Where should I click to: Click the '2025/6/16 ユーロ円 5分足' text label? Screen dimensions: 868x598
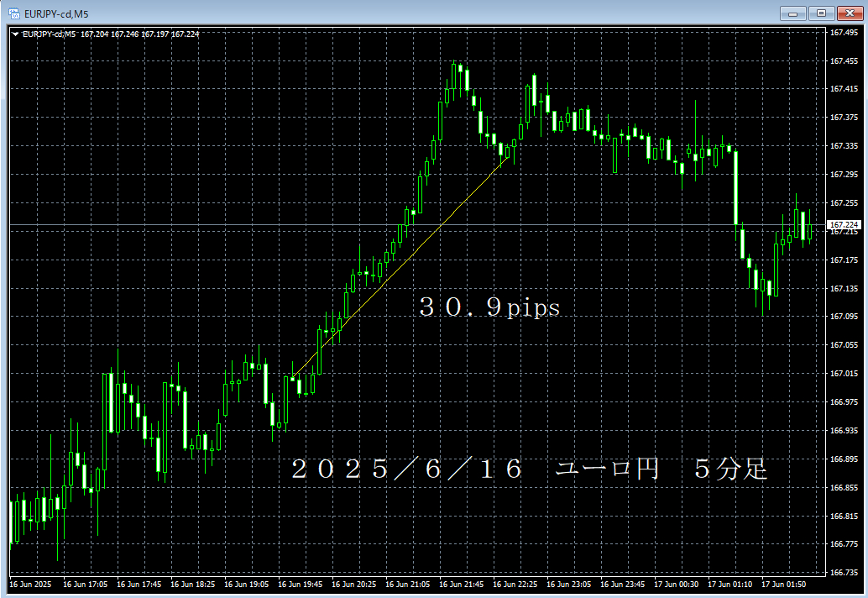[x=529, y=469]
